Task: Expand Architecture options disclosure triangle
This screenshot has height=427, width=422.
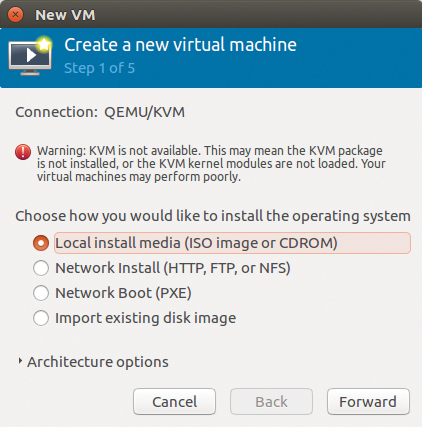Action: (x=20, y=361)
